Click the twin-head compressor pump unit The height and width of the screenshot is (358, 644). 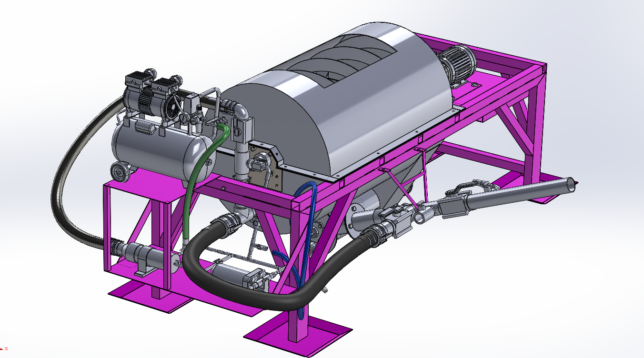(x=151, y=95)
